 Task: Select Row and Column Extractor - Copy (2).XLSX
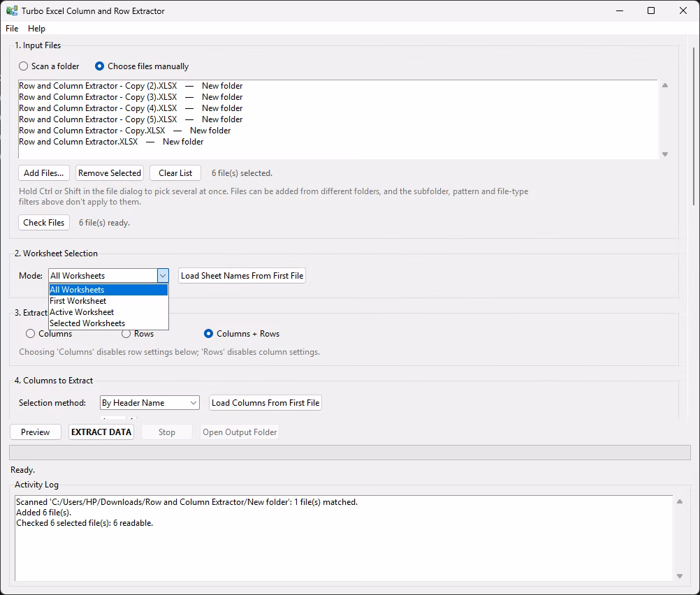[x=131, y=86]
